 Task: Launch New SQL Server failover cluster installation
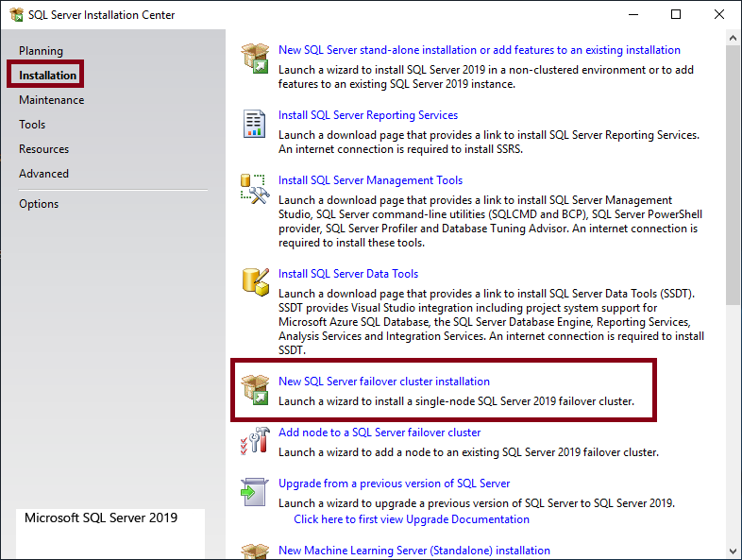click(x=384, y=382)
